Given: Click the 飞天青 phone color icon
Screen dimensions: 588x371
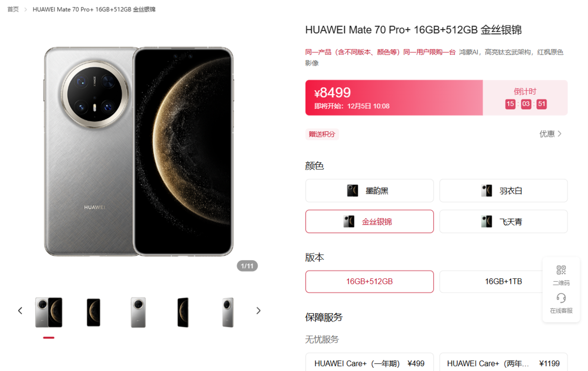Looking at the screenshot, I should coord(486,222).
